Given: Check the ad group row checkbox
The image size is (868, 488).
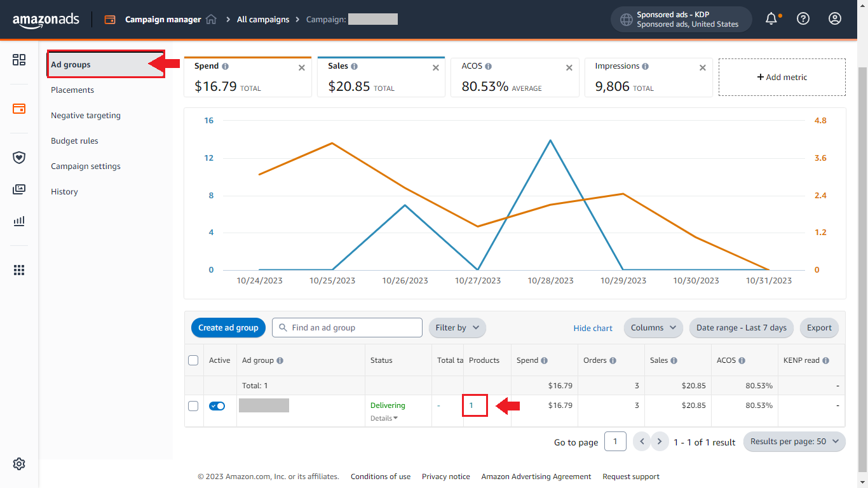Looking at the screenshot, I should click(x=193, y=405).
